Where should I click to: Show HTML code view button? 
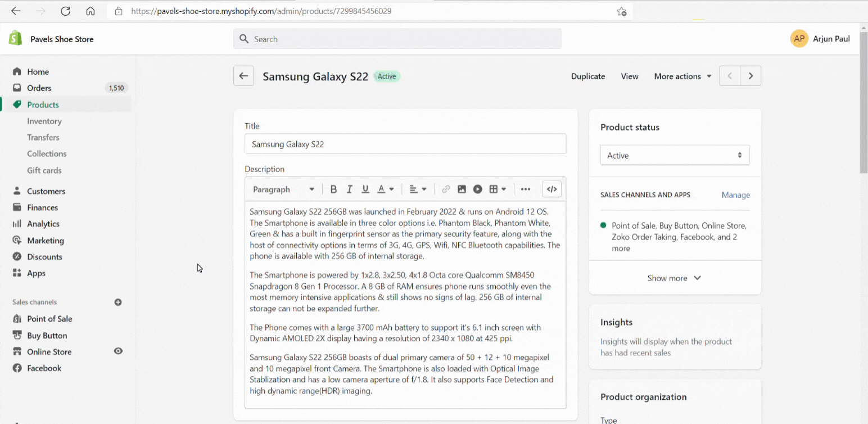click(x=552, y=190)
